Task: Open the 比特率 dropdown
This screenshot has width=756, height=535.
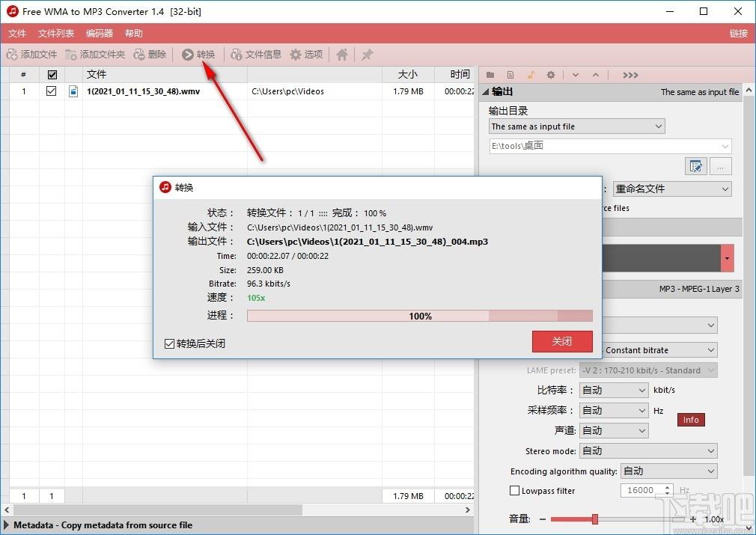Action: tap(614, 391)
